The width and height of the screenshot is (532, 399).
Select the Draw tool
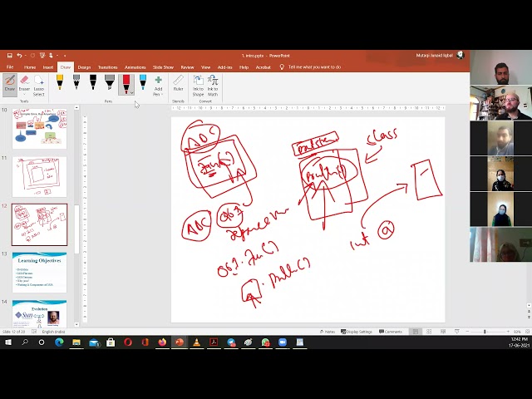point(10,83)
